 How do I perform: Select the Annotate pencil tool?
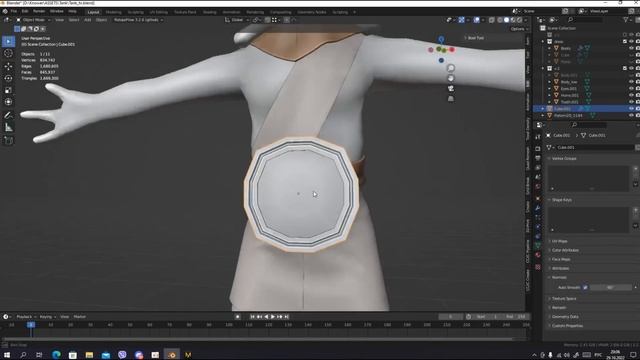point(9,116)
